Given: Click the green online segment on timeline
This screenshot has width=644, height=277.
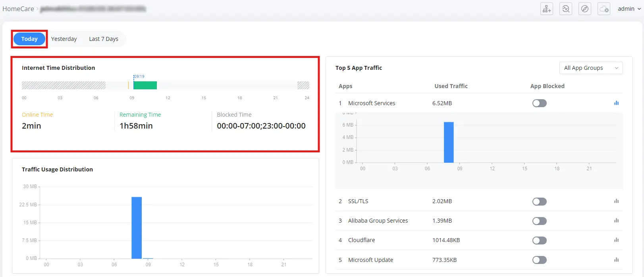Looking at the screenshot, I should pyautogui.click(x=145, y=85).
